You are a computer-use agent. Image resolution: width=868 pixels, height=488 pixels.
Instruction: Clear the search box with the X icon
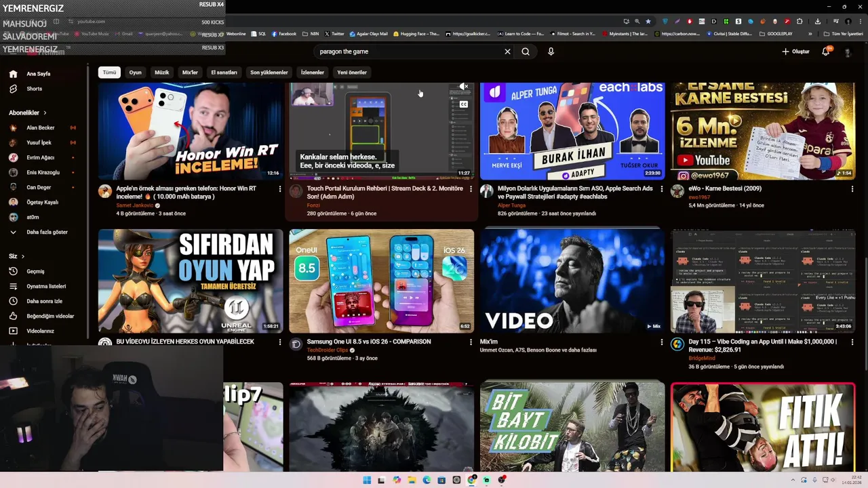(507, 52)
